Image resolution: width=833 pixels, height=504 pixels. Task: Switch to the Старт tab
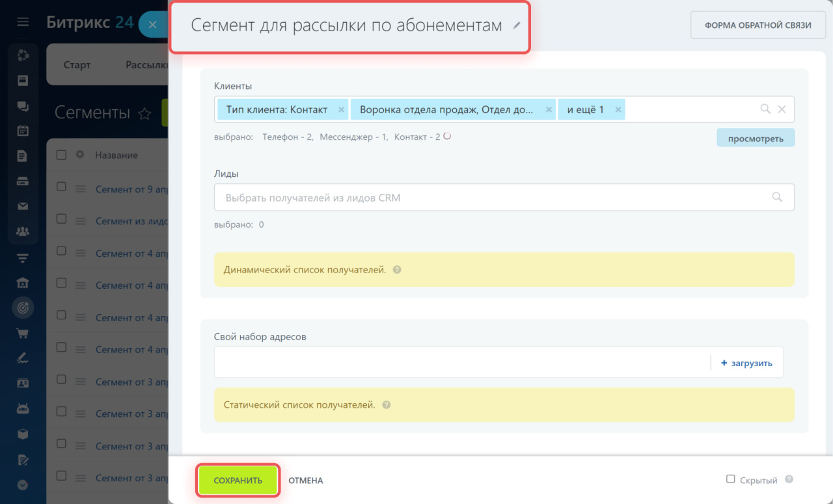(77, 65)
